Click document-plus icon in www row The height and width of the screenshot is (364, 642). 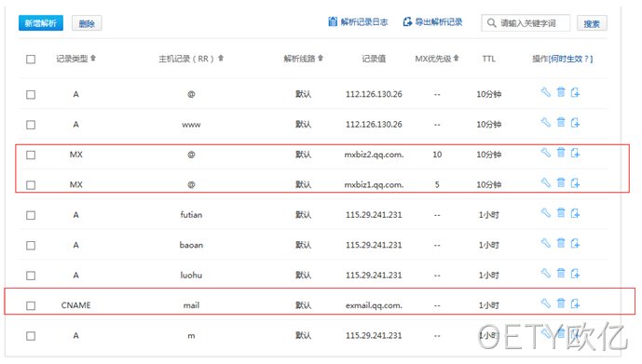click(575, 123)
